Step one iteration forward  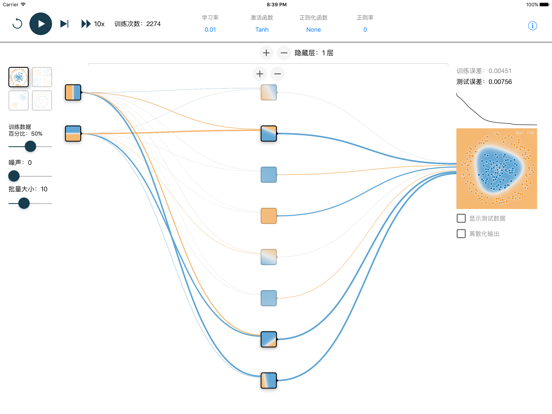click(x=64, y=24)
